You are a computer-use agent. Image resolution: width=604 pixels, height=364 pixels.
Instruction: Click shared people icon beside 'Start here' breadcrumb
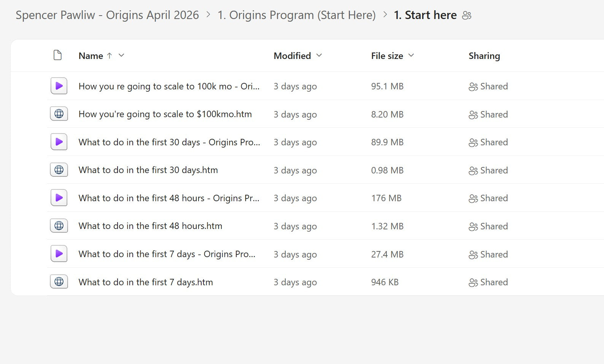click(467, 16)
